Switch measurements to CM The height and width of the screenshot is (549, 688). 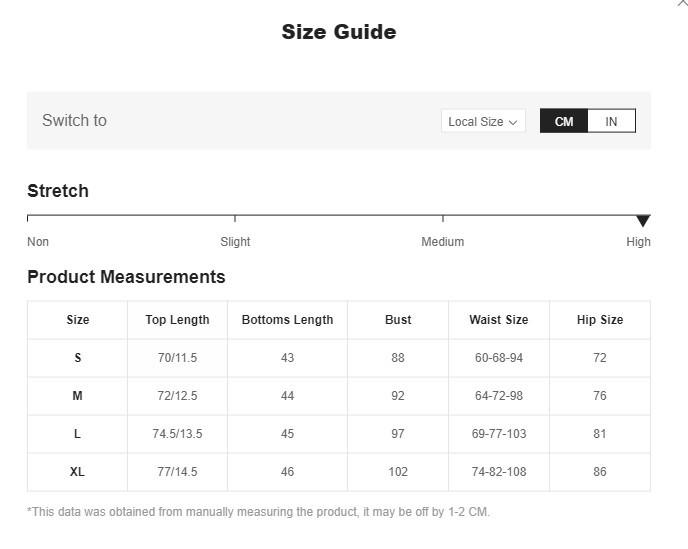point(564,121)
